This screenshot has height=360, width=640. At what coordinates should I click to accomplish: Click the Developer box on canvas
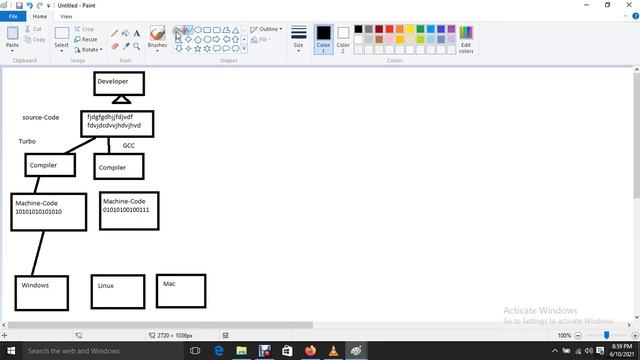point(119,84)
